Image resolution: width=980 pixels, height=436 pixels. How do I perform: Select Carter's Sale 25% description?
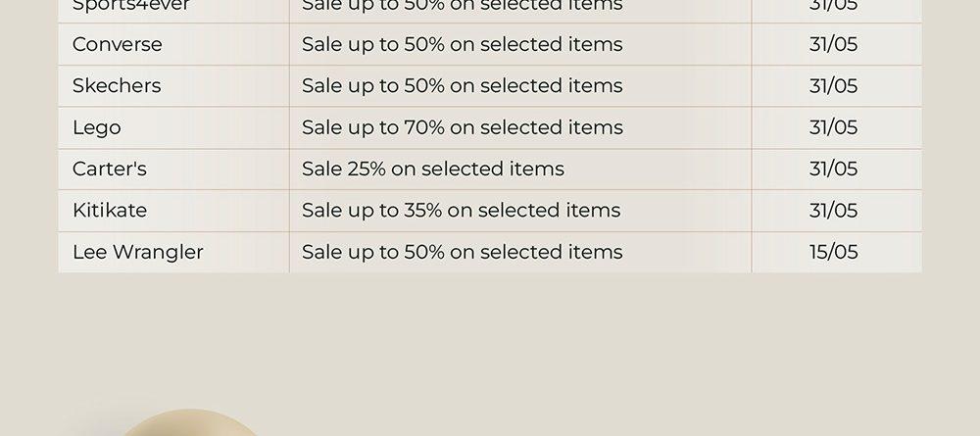(432, 169)
